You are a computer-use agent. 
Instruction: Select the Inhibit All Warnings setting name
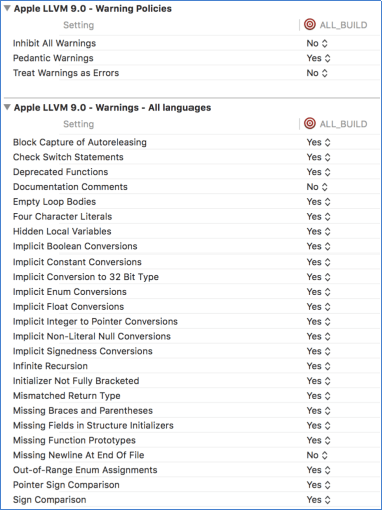(54, 43)
